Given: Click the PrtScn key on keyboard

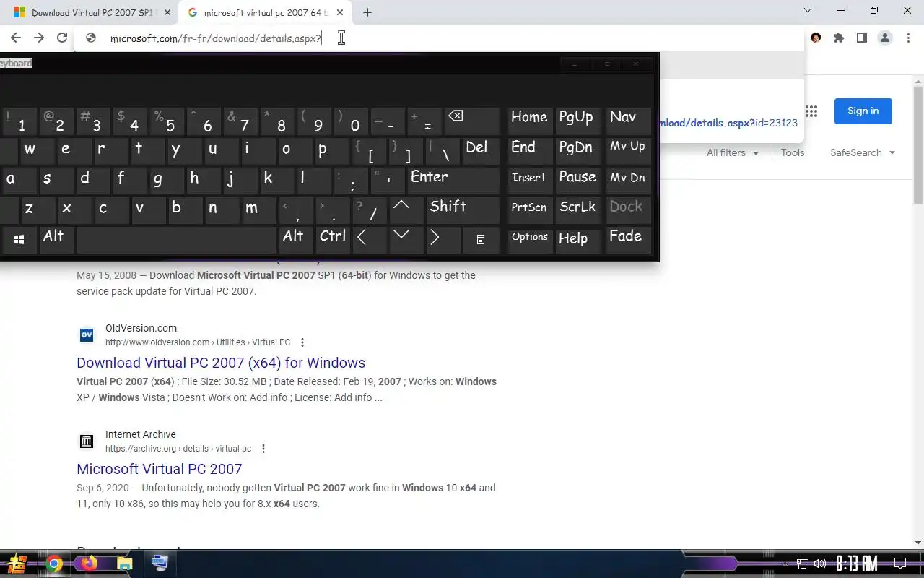Looking at the screenshot, I should point(530,210).
